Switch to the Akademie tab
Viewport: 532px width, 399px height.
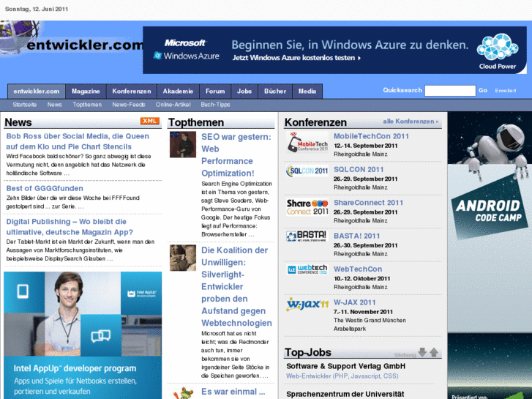coord(178,92)
